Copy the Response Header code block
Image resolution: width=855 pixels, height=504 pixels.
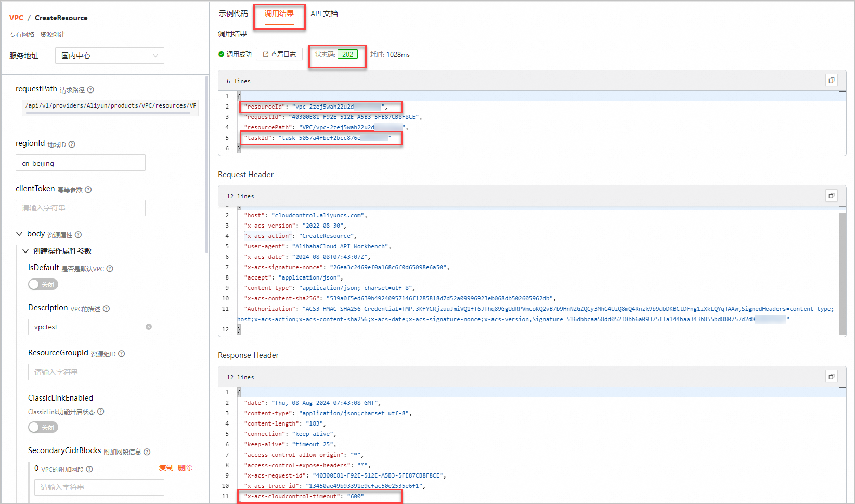tap(832, 377)
